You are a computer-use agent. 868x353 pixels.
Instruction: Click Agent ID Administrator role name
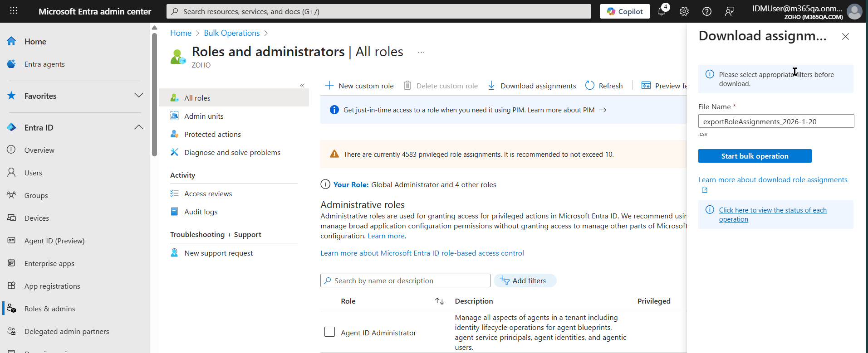coord(378,333)
